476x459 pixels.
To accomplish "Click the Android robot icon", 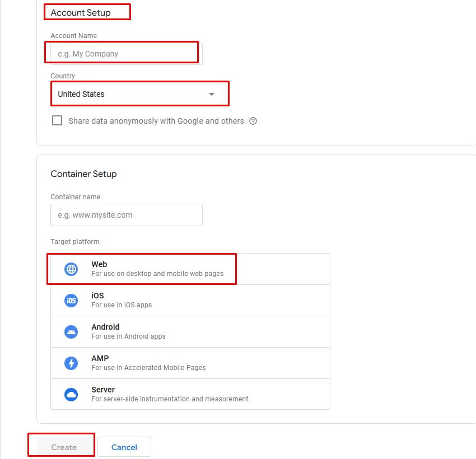I will 71,332.
